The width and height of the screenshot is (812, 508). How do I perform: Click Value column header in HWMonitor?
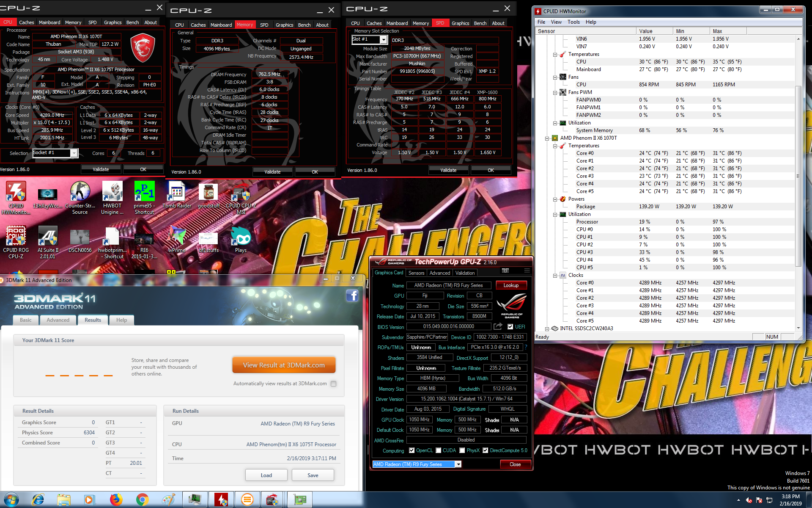(x=654, y=31)
